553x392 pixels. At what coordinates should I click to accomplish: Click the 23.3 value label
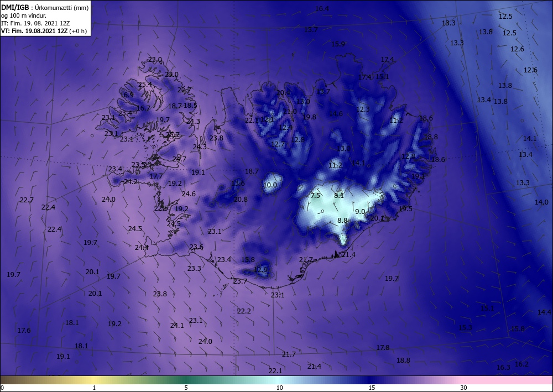click(x=194, y=269)
